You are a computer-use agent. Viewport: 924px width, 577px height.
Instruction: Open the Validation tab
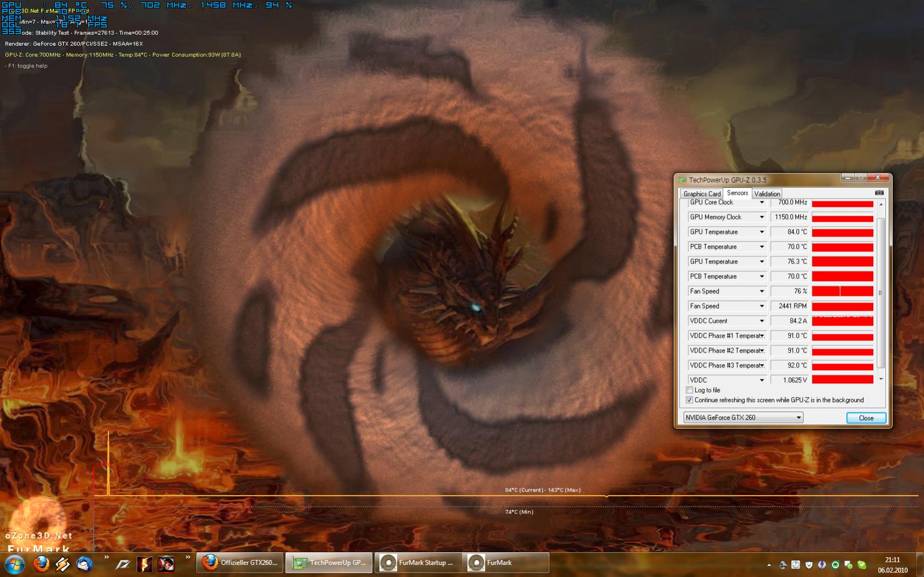(x=767, y=194)
